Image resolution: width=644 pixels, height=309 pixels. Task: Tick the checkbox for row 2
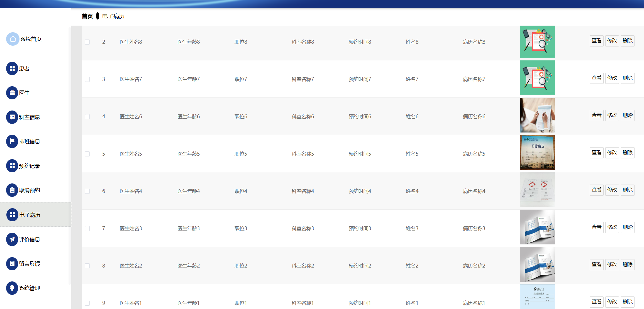pos(87,42)
